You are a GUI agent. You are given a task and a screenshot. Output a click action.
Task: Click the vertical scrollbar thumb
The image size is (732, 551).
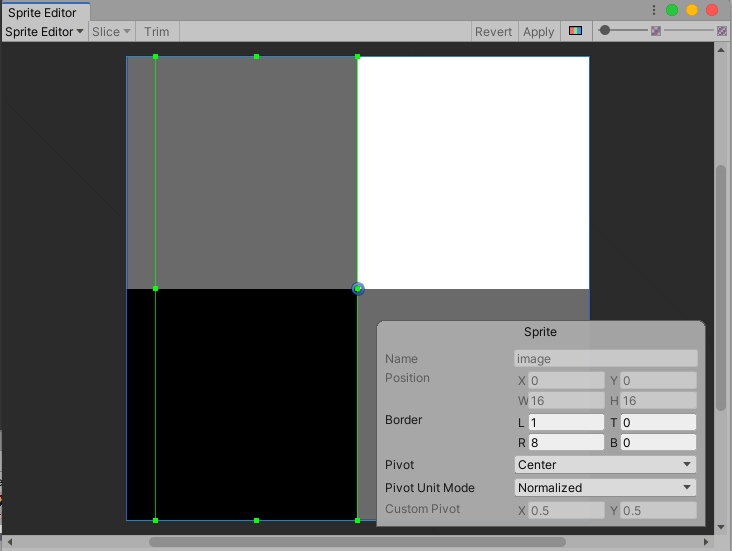(x=721, y=288)
